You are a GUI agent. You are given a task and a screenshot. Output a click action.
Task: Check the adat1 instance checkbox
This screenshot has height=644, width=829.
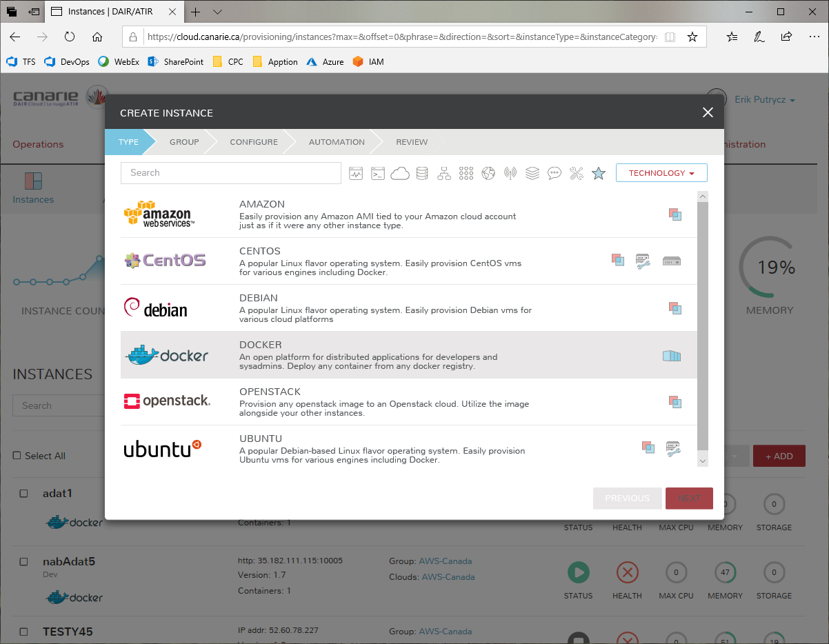tap(23, 494)
